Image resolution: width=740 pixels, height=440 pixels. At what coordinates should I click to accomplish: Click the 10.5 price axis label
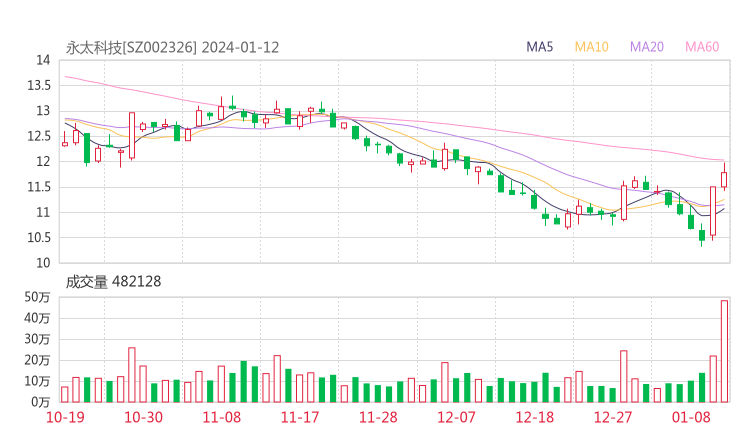(x=39, y=237)
